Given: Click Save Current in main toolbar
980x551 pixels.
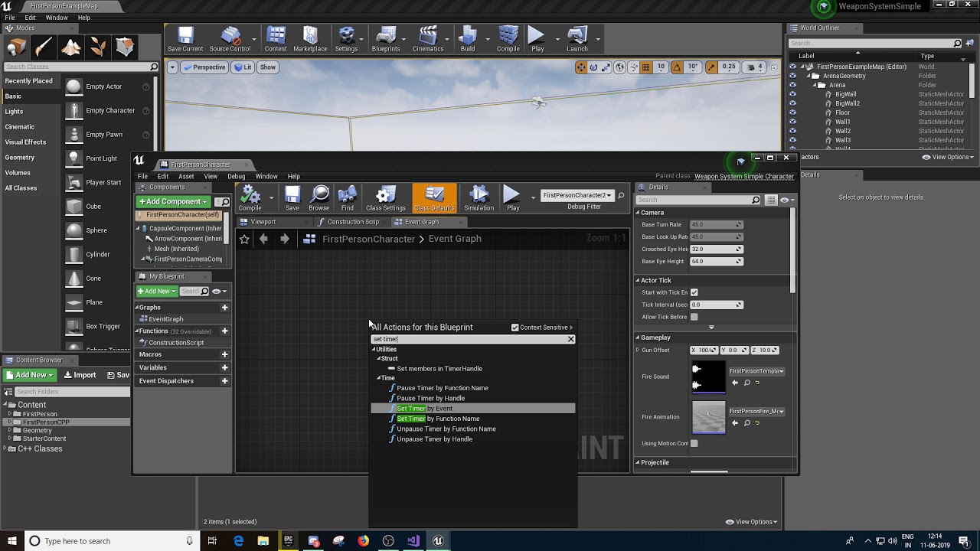Looking at the screenshot, I should [x=185, y=39].
